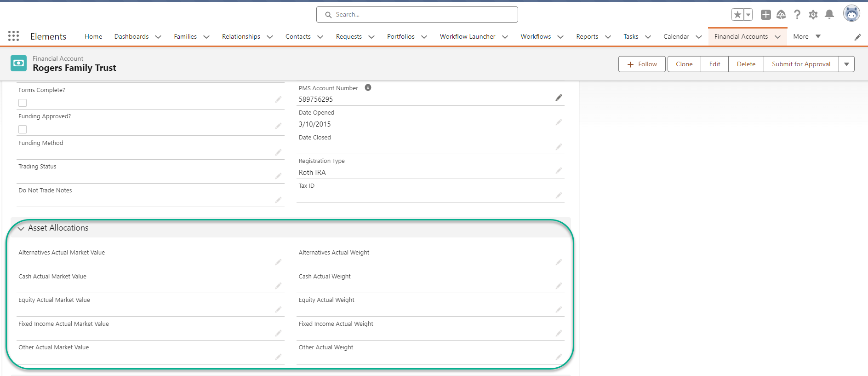The width and height of the screenshot is (868, 376).
Task: Check the Forms Complete checkbox
Action: (23, 103)
